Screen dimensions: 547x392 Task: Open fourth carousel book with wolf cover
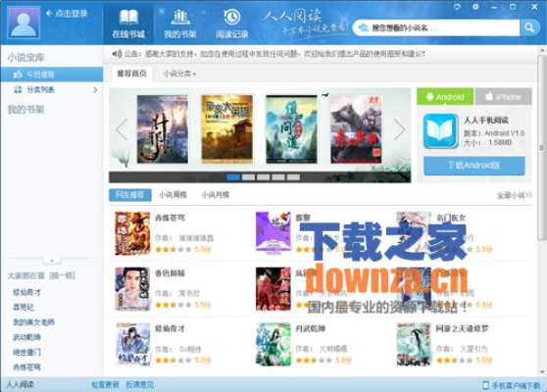[x=356, y=129]
